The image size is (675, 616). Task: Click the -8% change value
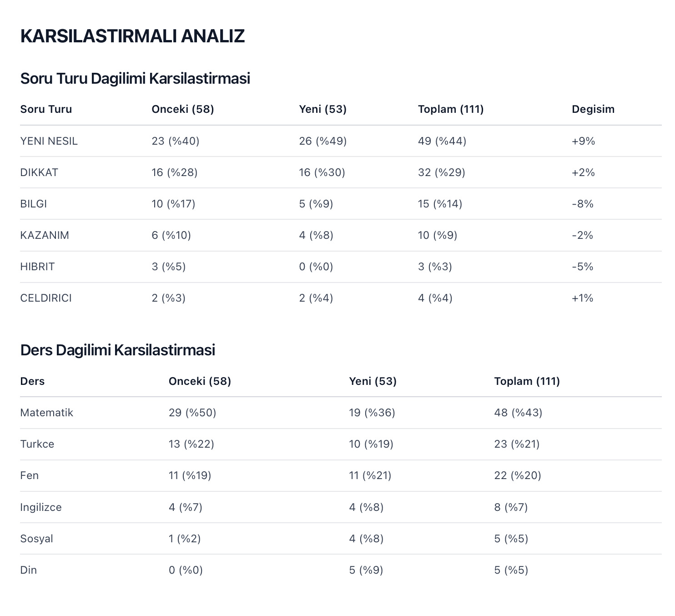(x=583, y=204)
